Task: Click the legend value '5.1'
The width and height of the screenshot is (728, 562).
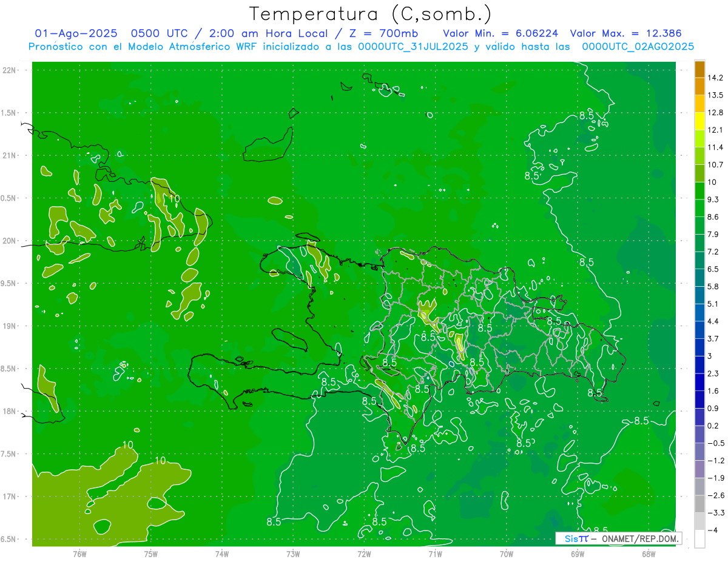Action: (x=713, y=304)
